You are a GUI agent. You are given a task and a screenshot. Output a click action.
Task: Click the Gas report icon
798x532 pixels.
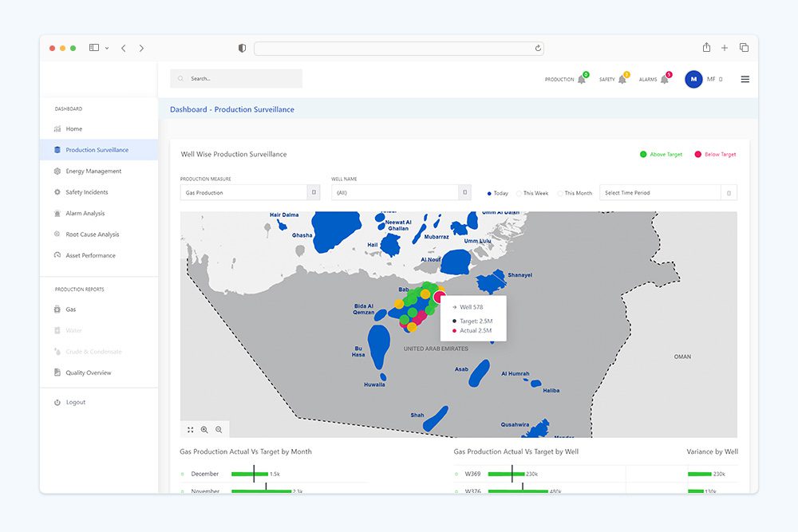click(57, 309)
